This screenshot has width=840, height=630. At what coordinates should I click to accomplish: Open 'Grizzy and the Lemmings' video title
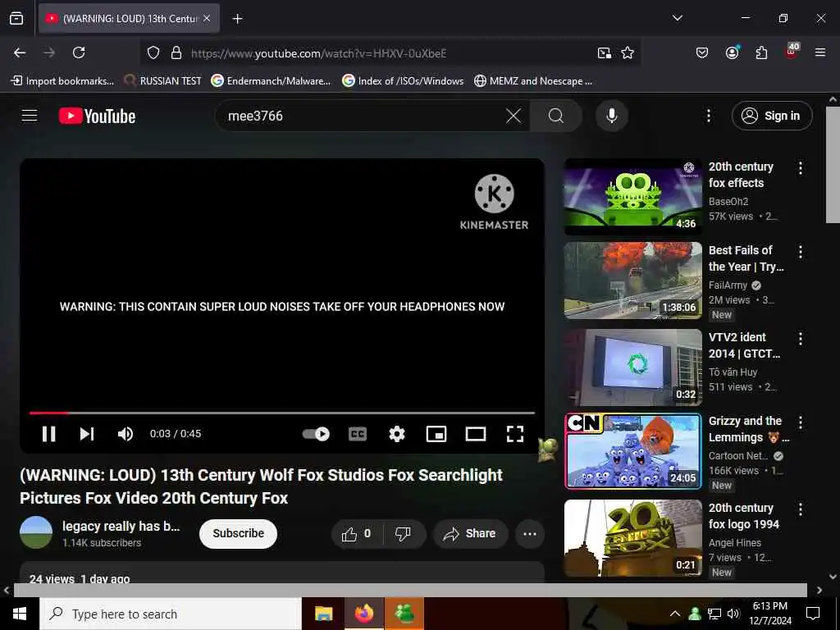pos(748,429)
